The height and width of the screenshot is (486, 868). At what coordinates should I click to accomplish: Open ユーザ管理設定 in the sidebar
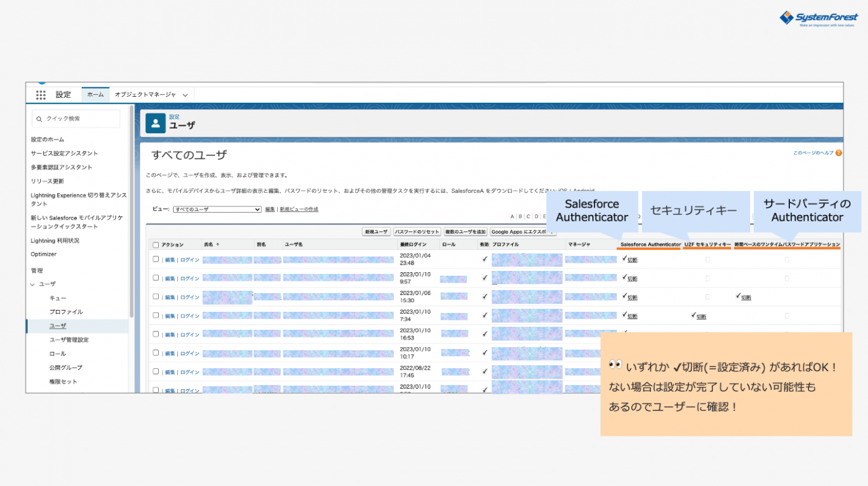pos(69,340)
